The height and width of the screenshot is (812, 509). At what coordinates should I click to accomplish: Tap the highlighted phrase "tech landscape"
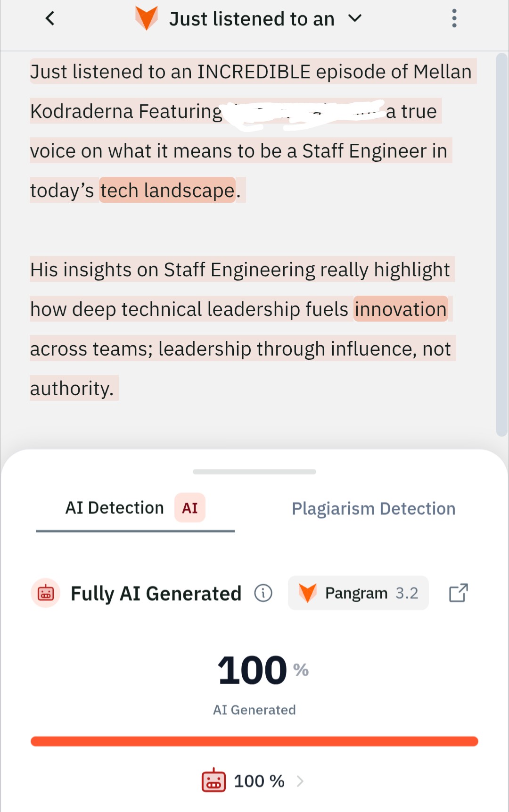(167, 191)
